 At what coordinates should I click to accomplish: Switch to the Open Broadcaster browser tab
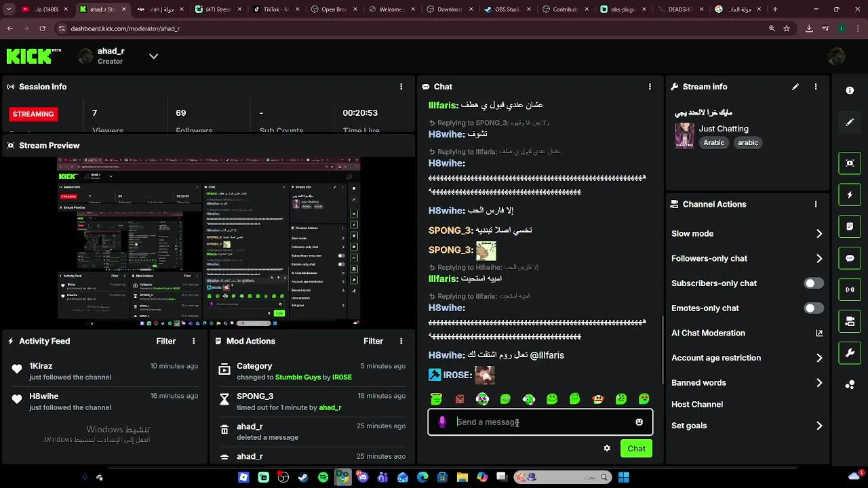[x=333, y=9]
